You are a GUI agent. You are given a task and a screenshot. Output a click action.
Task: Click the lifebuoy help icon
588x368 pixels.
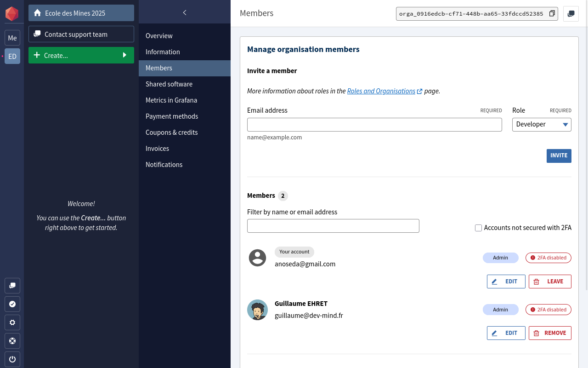12,341
